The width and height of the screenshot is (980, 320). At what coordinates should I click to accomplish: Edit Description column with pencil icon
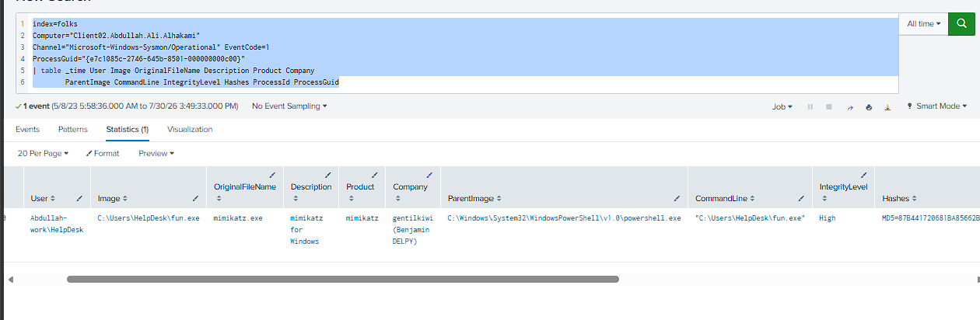coord(327,175)
